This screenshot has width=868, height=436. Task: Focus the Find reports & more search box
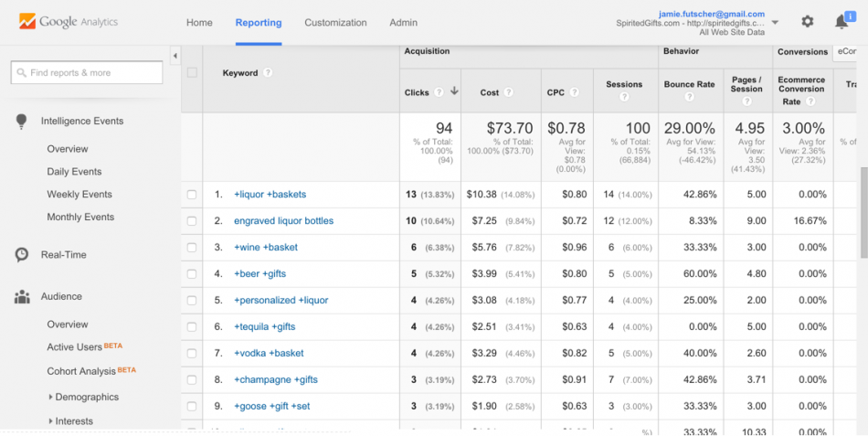click(87, 73)
